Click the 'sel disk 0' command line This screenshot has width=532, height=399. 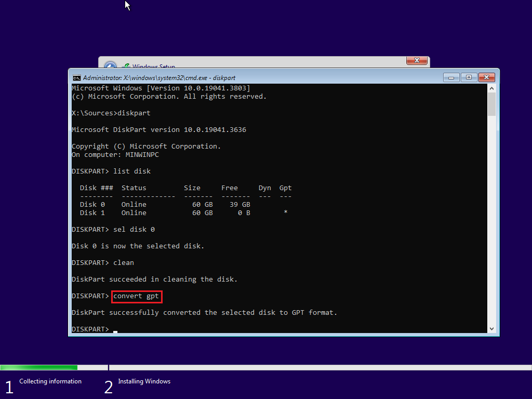113,230
